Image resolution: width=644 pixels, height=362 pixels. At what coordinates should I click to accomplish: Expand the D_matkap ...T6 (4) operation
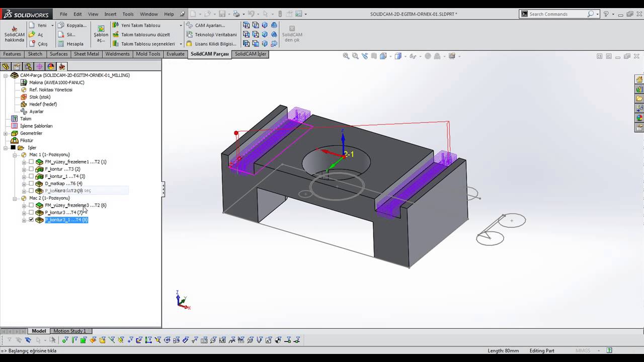(24, 184)
